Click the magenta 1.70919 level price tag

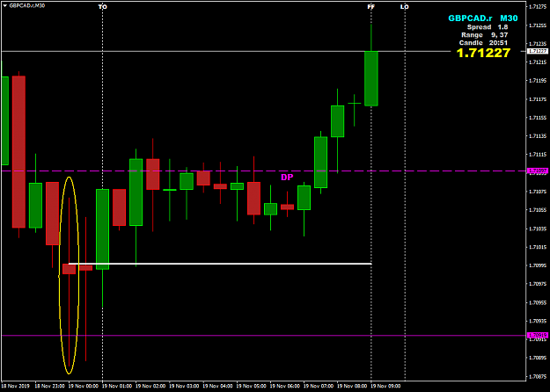(538, 335)
